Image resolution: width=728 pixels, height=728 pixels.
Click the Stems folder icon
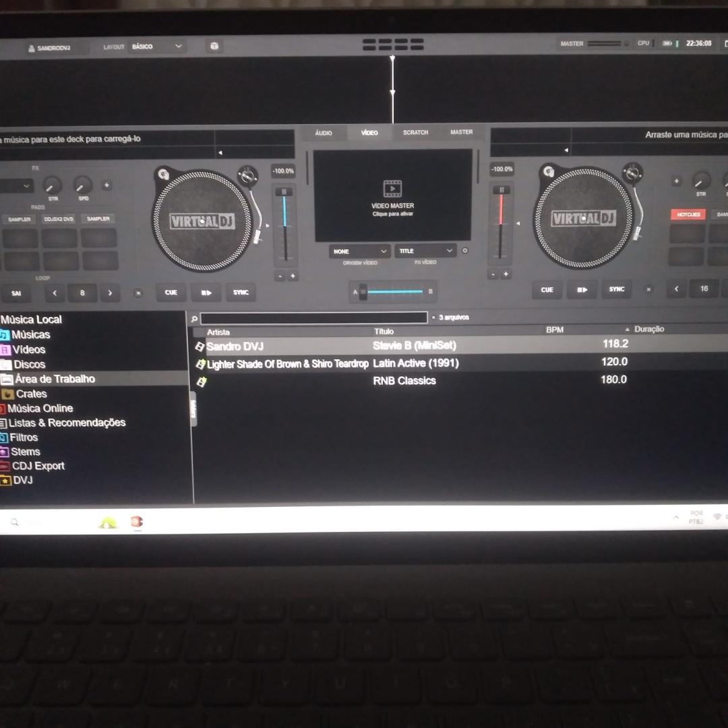coord(4,452)
